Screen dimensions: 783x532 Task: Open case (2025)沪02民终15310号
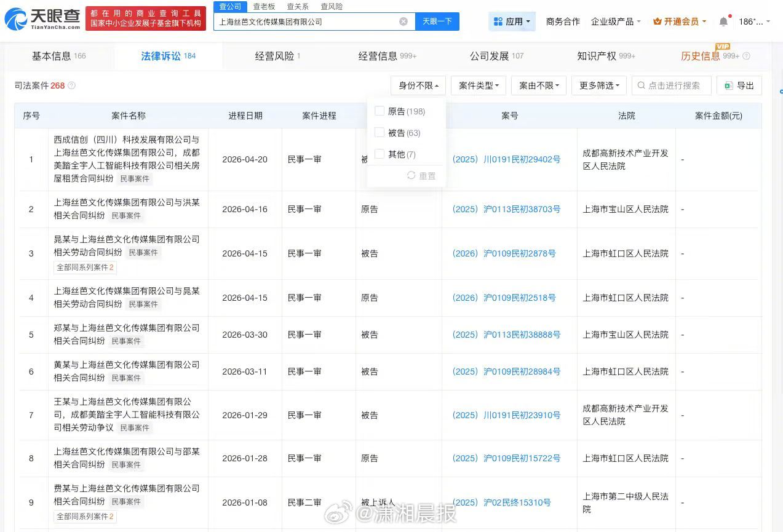tap(501, 502)
